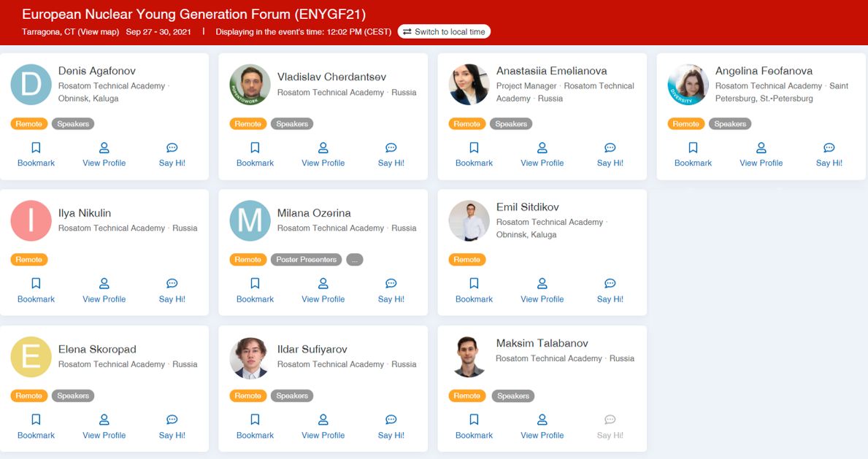Viewport: 868px width, 459px height.
Task: Say Hi to Anastasiia Emelianova
Action: [610, 155]
